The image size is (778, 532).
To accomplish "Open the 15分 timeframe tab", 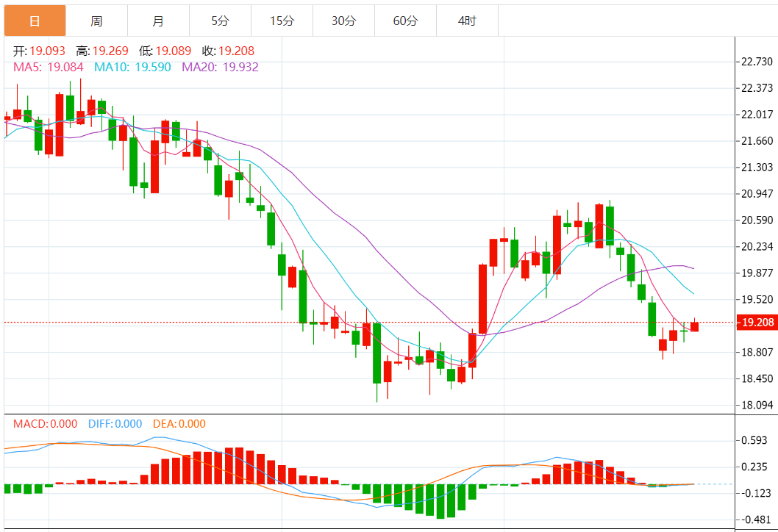I will point(282,21).
